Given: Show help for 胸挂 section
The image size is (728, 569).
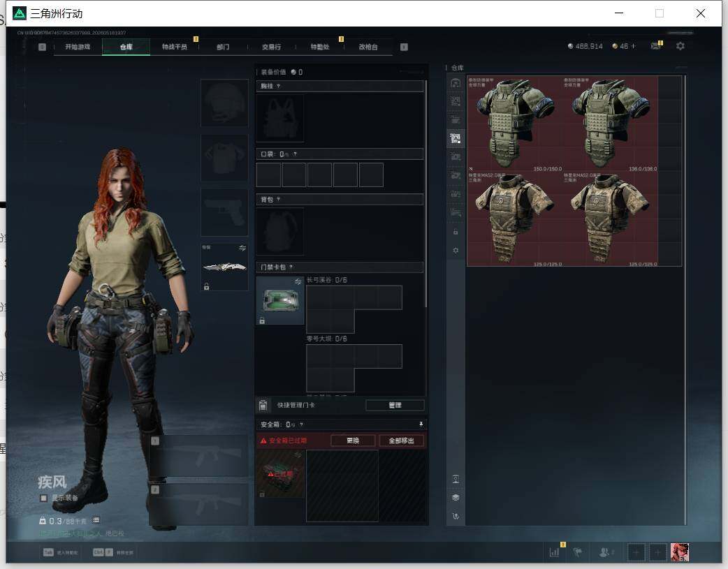Looking at the screenshot, I should click(278, 87).
